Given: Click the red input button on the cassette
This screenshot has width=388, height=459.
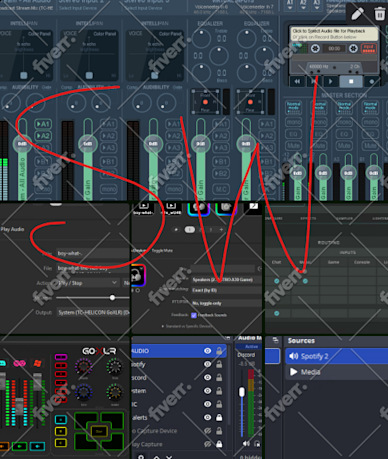Looking at the screenshot, I should [369, 49].
